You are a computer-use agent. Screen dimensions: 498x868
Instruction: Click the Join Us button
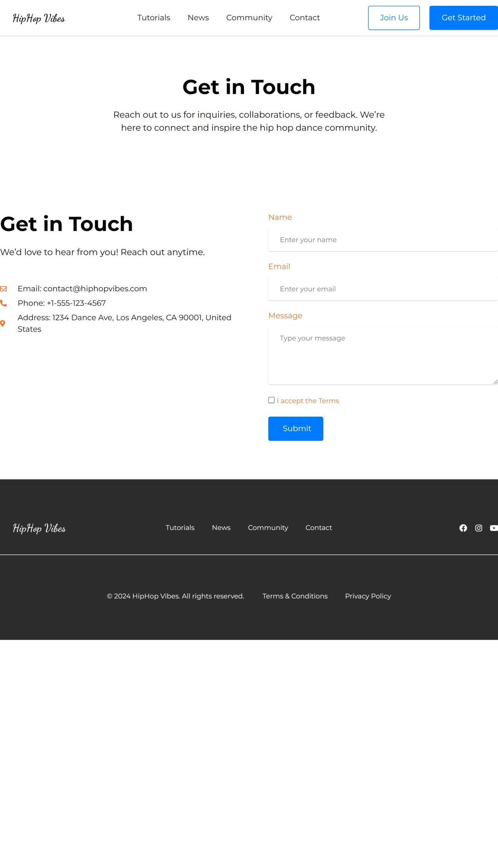point(394,18)
